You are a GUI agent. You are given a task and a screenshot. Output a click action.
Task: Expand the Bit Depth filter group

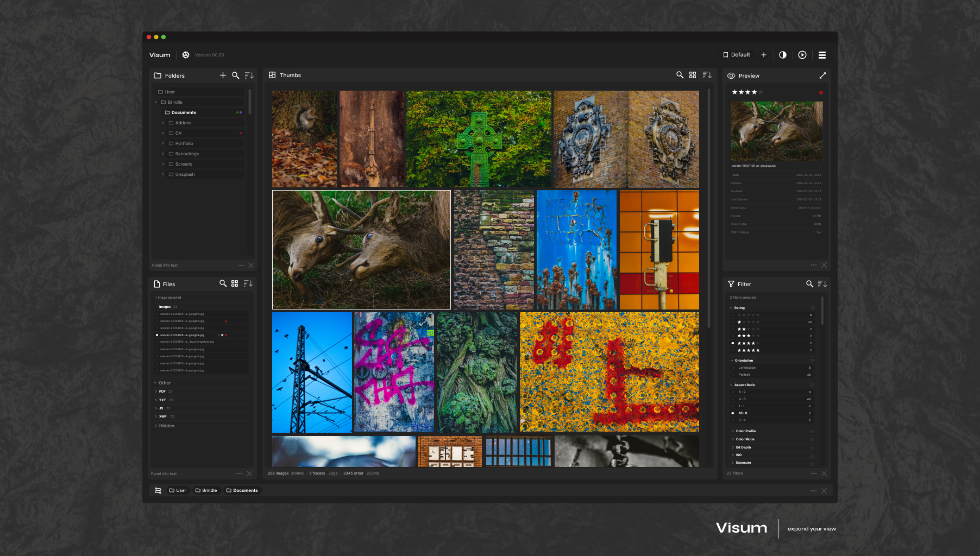[733, 447]
